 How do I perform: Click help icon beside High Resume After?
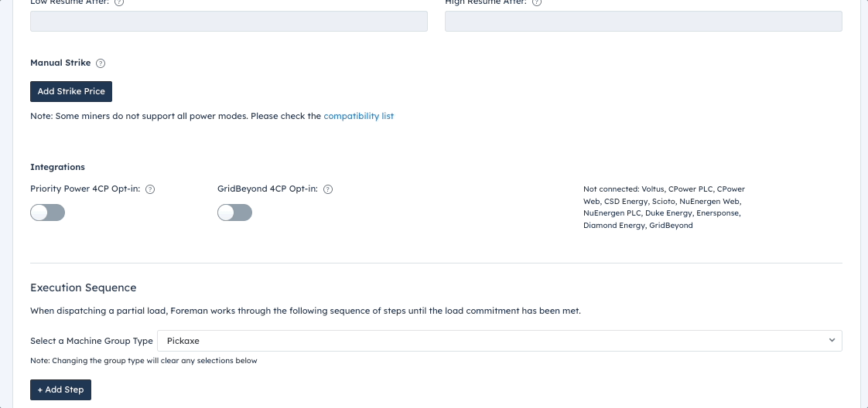(x=536, y=2)
